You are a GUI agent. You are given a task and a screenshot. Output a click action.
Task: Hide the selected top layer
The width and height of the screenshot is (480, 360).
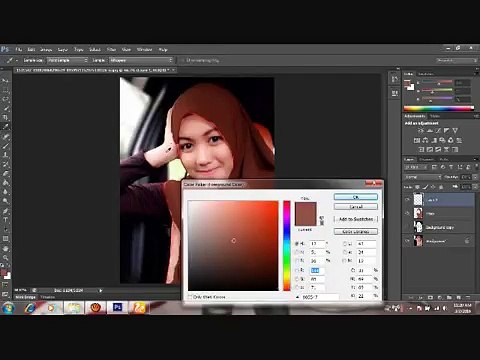point(407,200)
